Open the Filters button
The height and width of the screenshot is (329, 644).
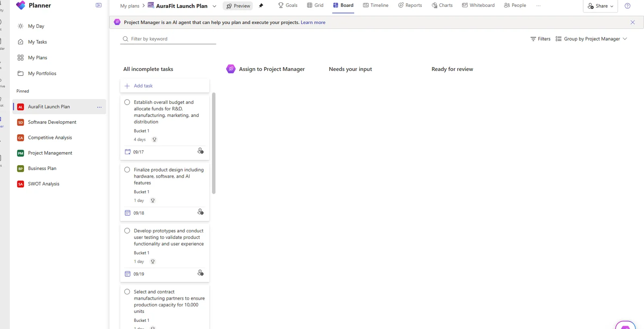click(540, 39)
